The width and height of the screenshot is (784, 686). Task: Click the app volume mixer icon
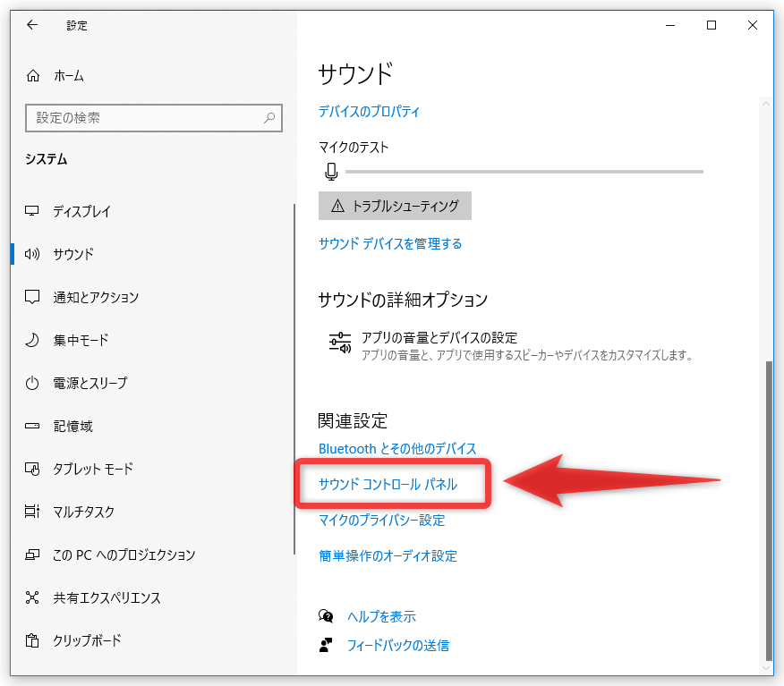(x=340, y=343)
